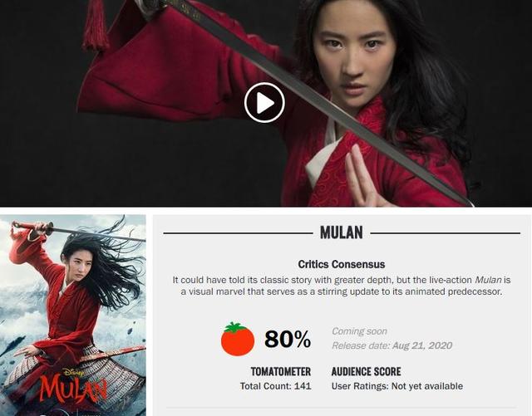Click the TOMATOMETER label
The image size is (532, 416).
(281, 372)
